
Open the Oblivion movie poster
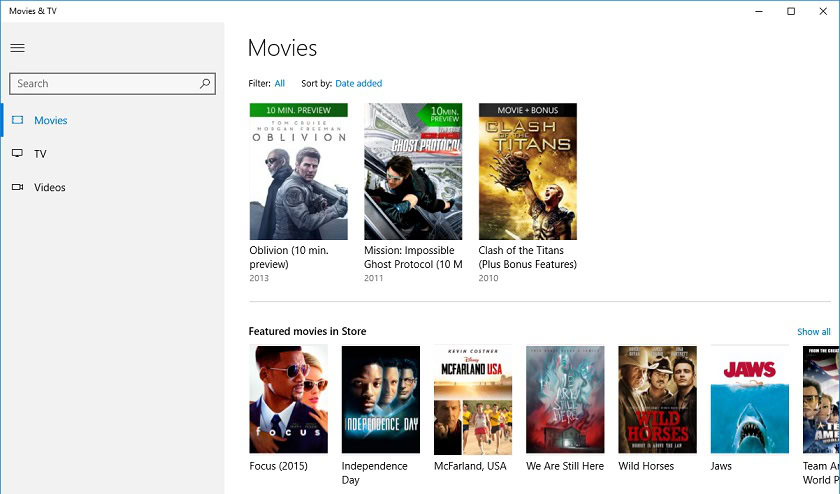pyautogui.click(x=298, y=171)
